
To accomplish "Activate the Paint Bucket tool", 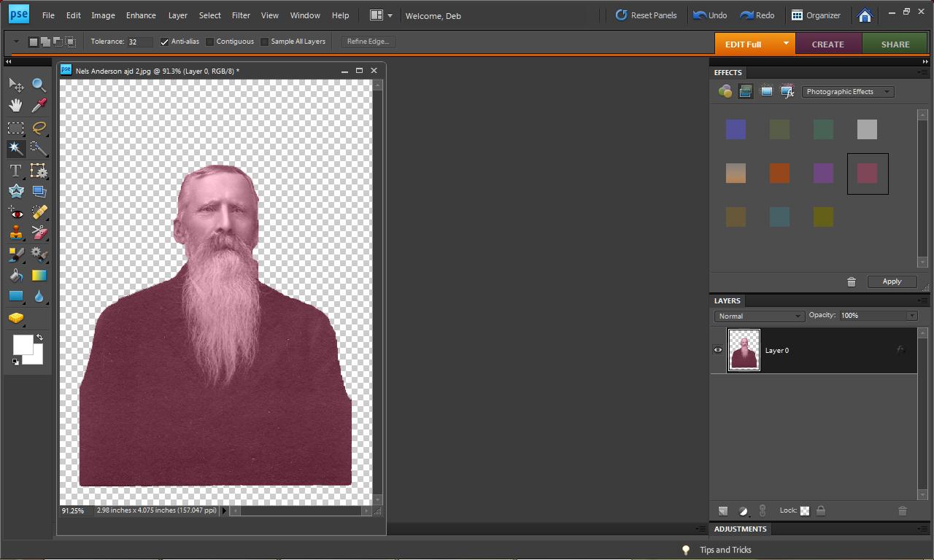I will tap(15, 276).
